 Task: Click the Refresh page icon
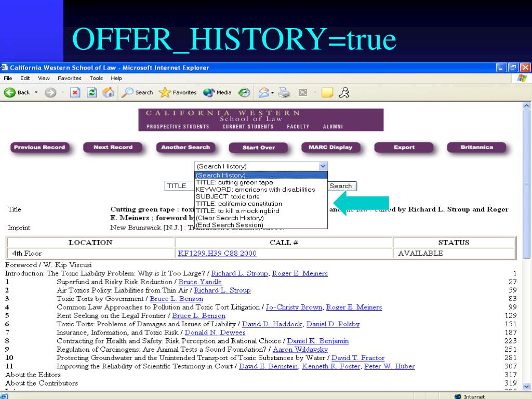[x=91, y=92]
